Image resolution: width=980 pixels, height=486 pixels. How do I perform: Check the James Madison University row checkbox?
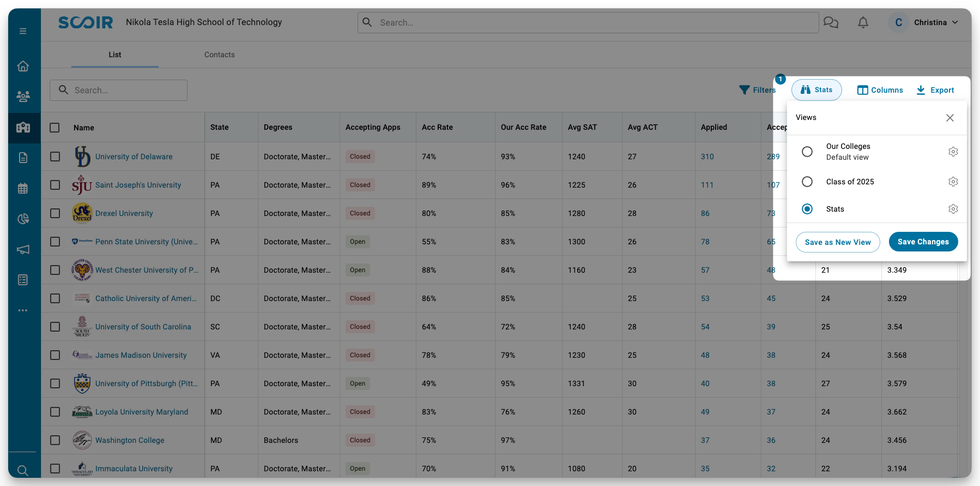(x=55, y=355)
